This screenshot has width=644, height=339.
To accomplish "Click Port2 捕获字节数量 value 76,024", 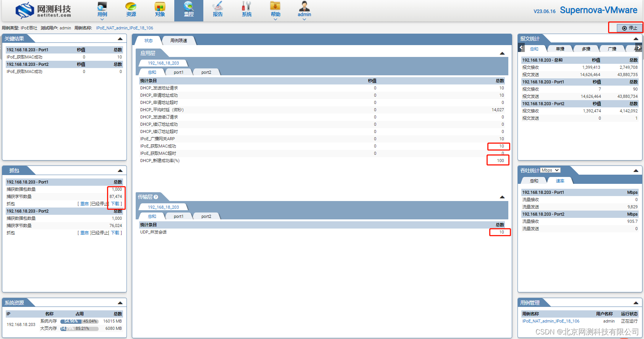I will (x=116, y=225).
